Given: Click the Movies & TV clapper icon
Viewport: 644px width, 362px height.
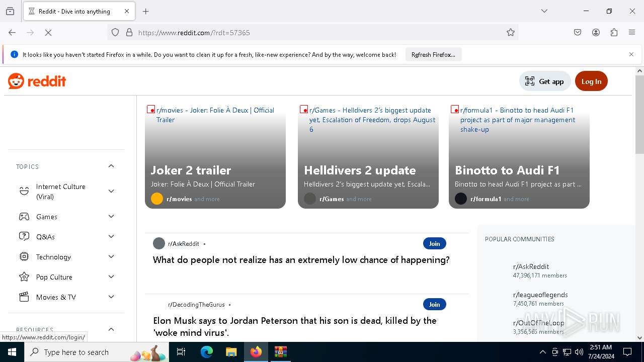Looking at the screenshot, I should 24,297.
